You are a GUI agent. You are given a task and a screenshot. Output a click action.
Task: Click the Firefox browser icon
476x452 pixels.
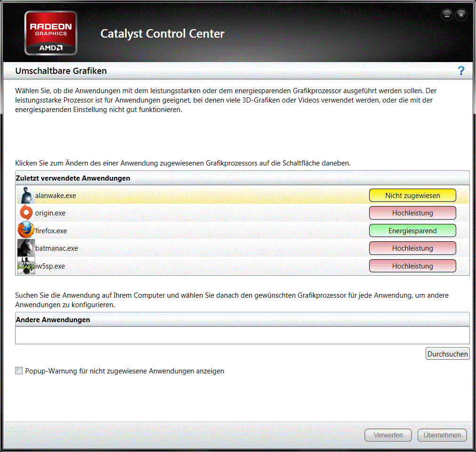click(26, 230)
